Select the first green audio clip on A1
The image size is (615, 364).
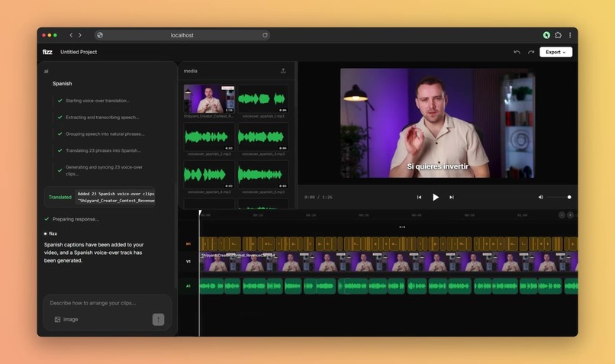click(x=212, y=286)
